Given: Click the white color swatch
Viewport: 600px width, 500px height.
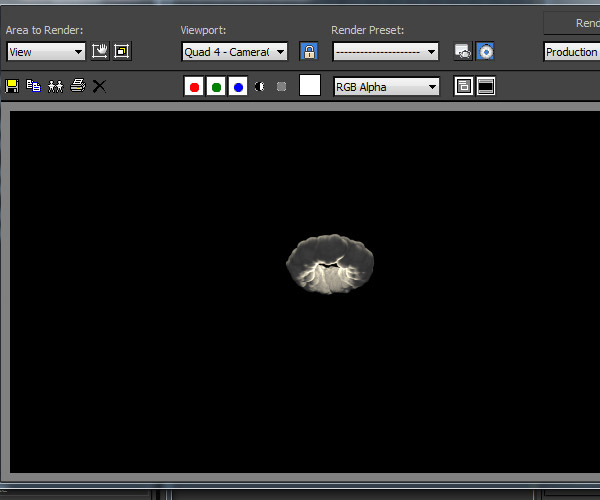Looking at the screenshot, I should tap(310, 85).
